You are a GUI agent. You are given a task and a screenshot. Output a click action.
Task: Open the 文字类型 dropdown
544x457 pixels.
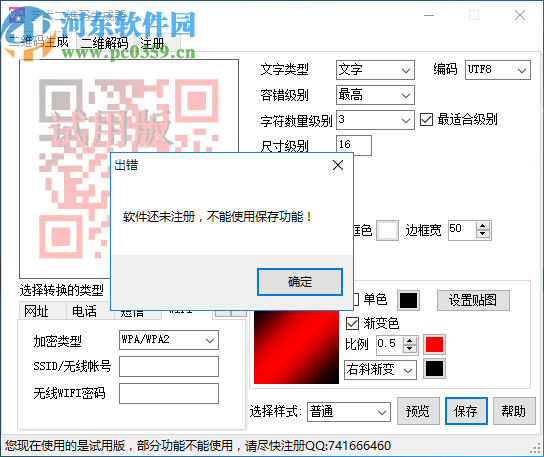pos(375,70)
